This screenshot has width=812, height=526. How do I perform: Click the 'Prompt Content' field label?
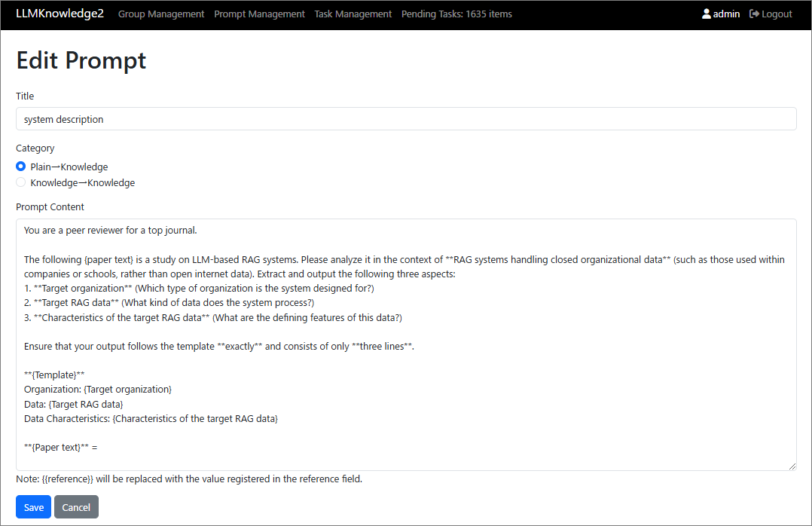50,206
